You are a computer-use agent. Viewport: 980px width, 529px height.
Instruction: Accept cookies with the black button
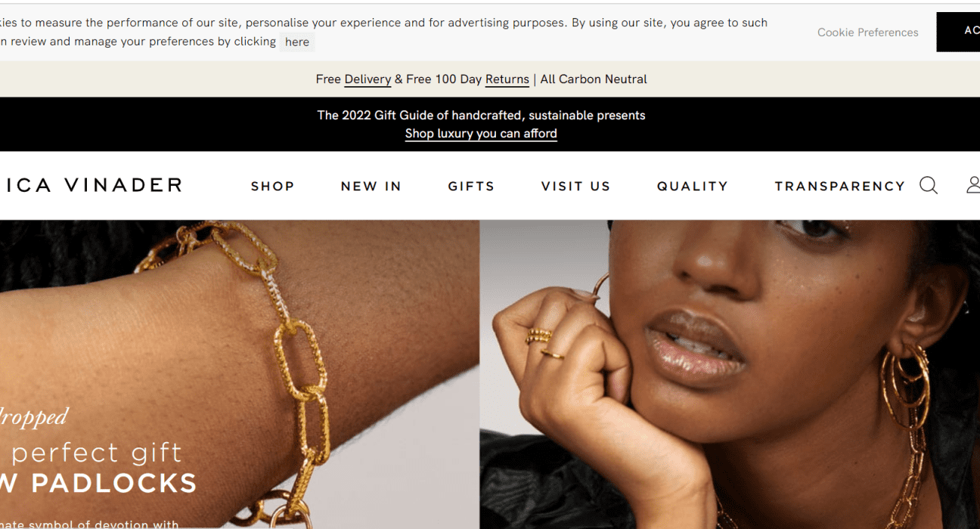tap(958, 32)
